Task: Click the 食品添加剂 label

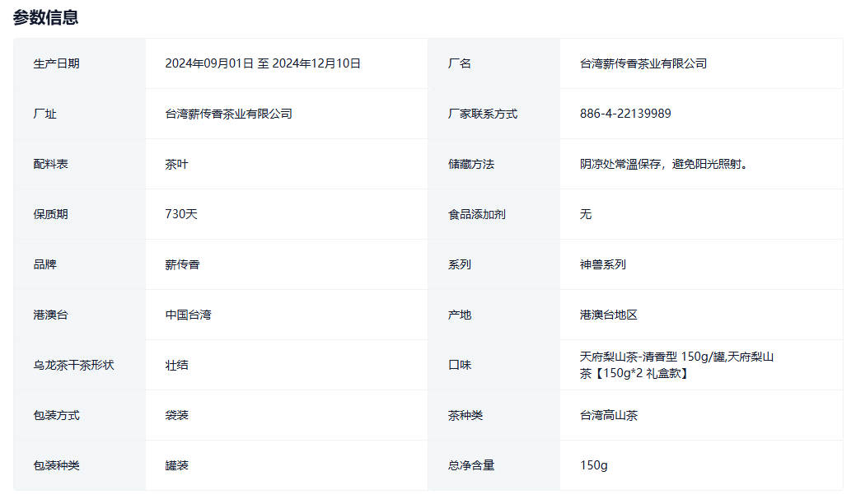Action: (x=477, y=214)
